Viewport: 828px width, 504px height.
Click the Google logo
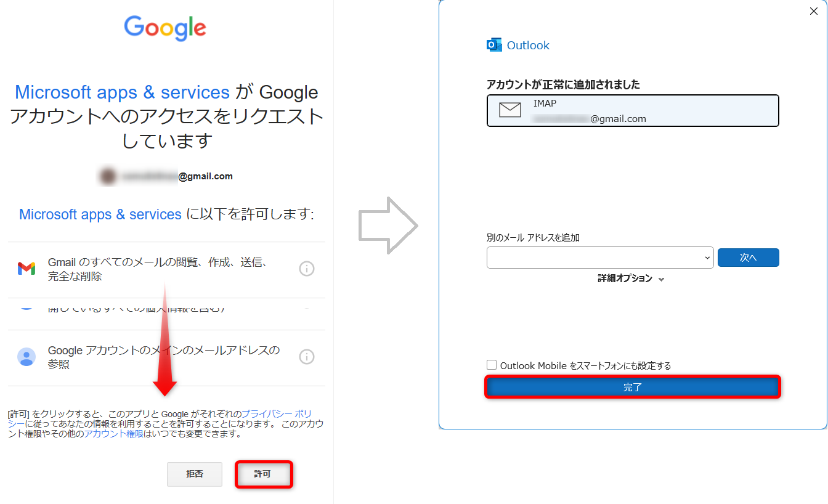pyautogui.click(x=165, y=28)
